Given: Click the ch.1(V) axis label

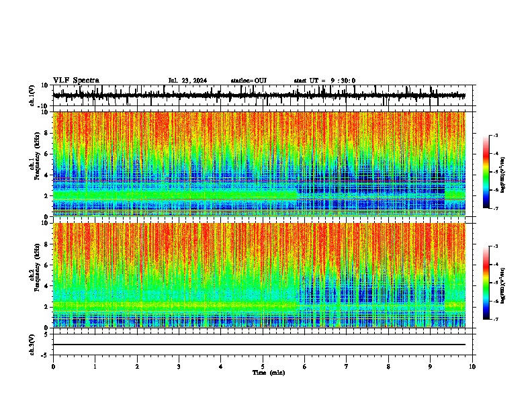Looking at the screenshot, I should tap(32, 95).
